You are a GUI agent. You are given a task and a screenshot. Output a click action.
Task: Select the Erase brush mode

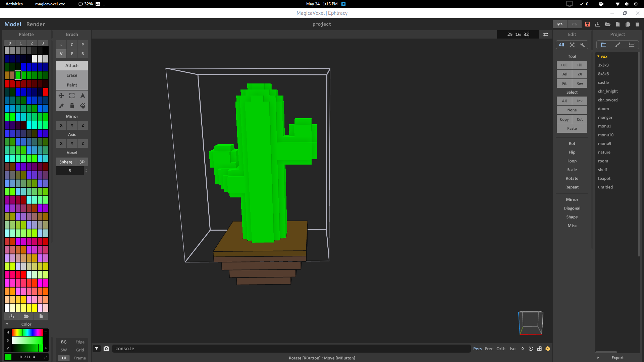tap(72, 75)
